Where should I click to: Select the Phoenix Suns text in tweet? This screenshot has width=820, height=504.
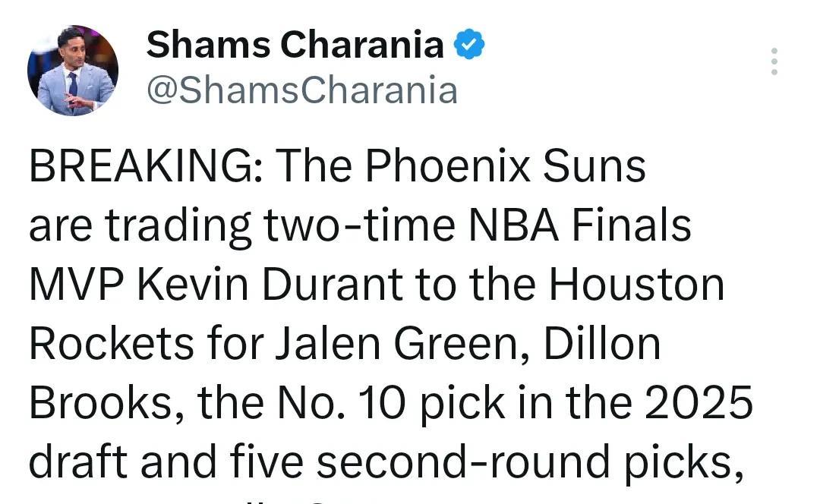(x=505, y=165)
